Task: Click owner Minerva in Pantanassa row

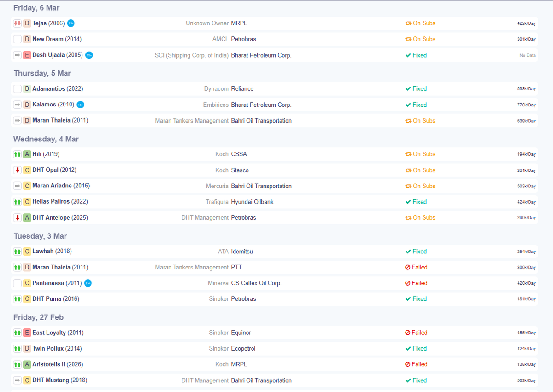Action: pyautogui.click(x=218, y=283)
